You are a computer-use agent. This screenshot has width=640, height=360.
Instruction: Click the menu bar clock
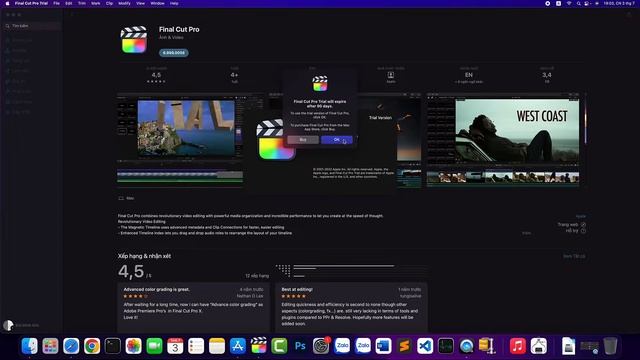(x=619, y=3)
